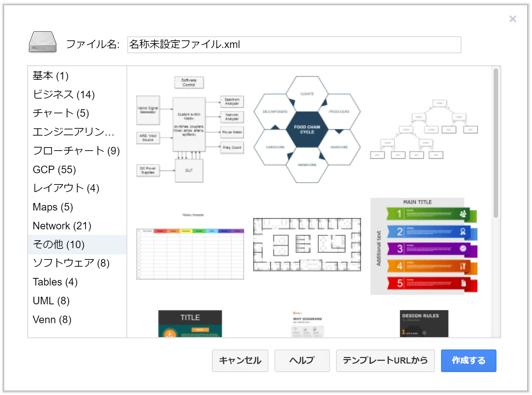
Task: Pick the Custom Switch Matrix block diagram template
Action: [190, 129]
